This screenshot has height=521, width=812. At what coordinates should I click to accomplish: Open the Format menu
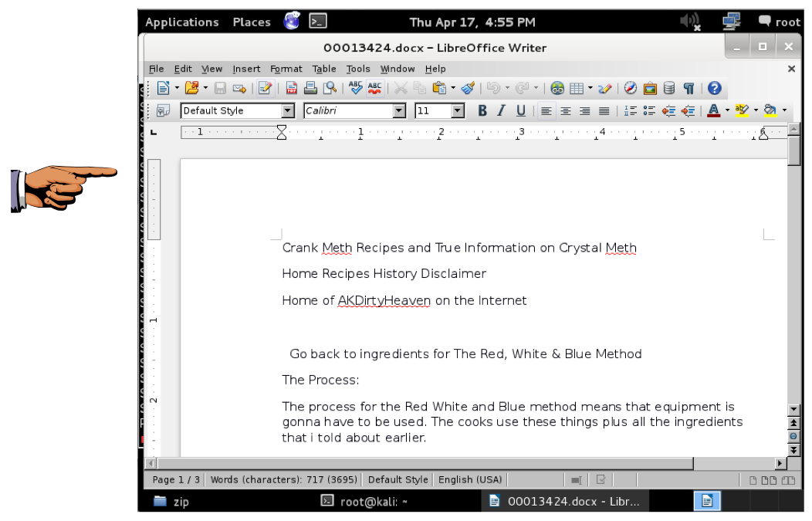point(286,69)
